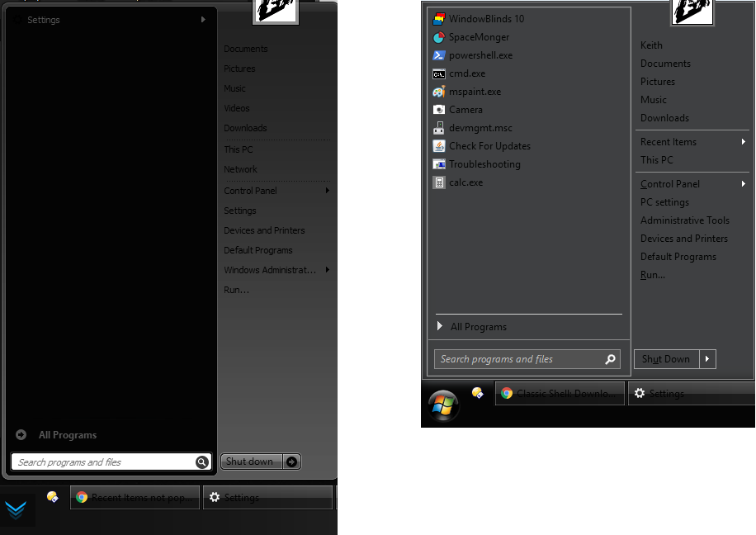
Task: Click Shut down button in left menu
Action: [252, 462]
